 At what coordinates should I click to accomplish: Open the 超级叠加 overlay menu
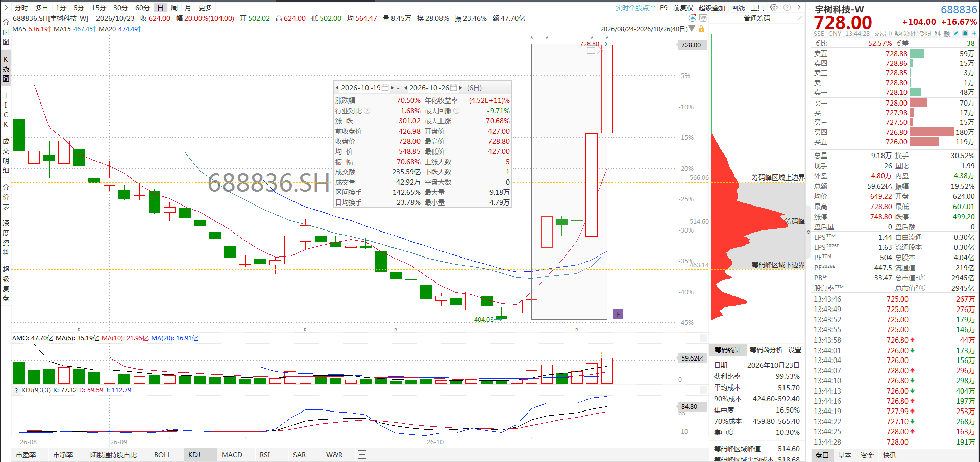(712, 8)
